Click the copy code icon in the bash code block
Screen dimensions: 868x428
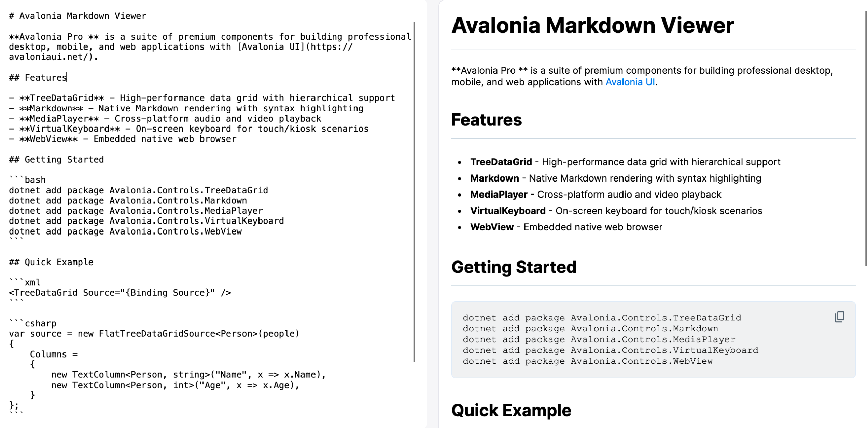(839, 317)
